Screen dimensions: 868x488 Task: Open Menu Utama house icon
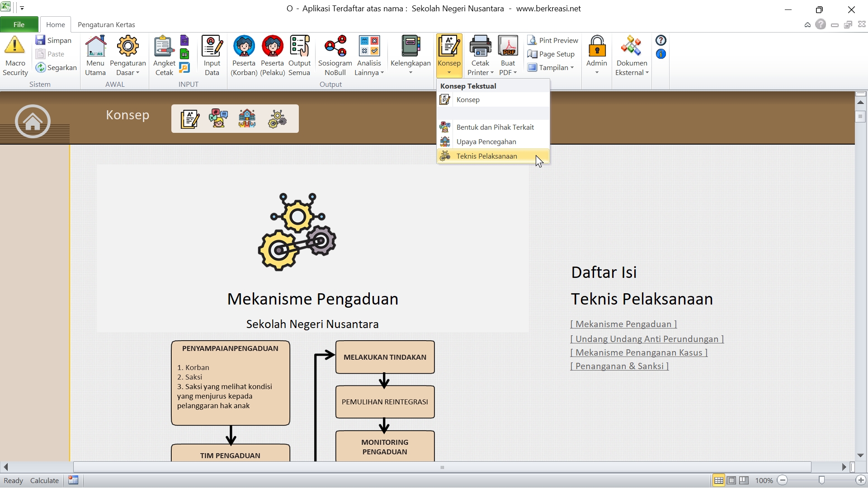(x=95, y=46)
